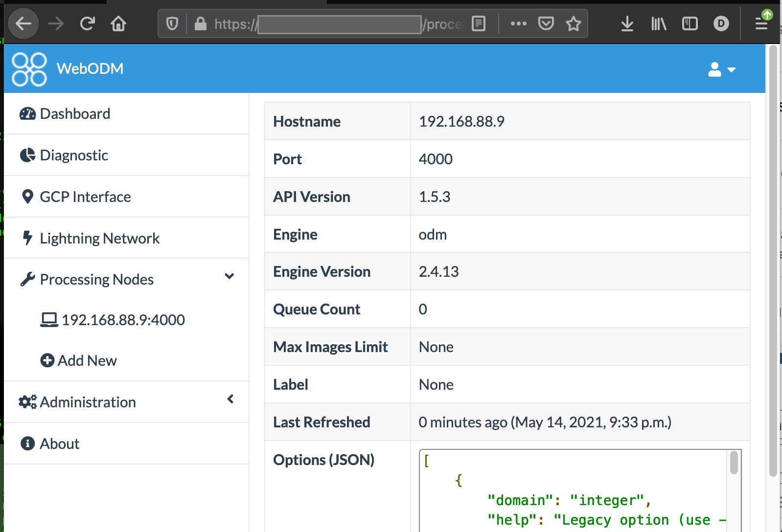Open the Dashboard page
This screenshot has width=782, height=532.
75,114
